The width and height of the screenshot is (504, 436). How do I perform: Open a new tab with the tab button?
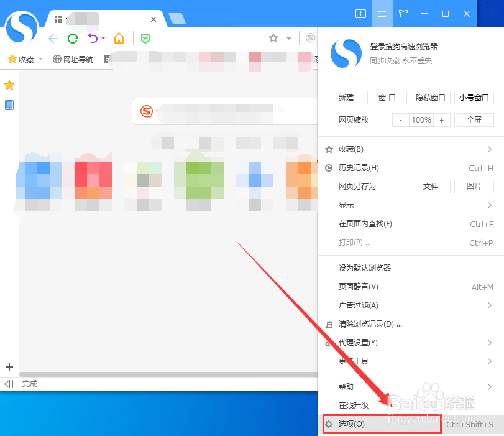pos(177,18)
